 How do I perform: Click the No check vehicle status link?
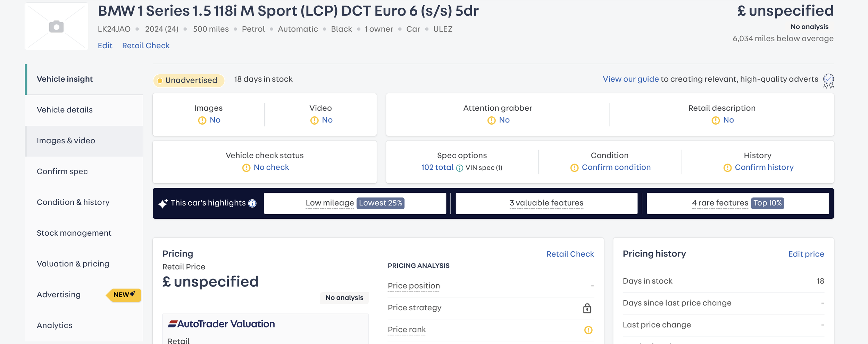pos(271,168)
